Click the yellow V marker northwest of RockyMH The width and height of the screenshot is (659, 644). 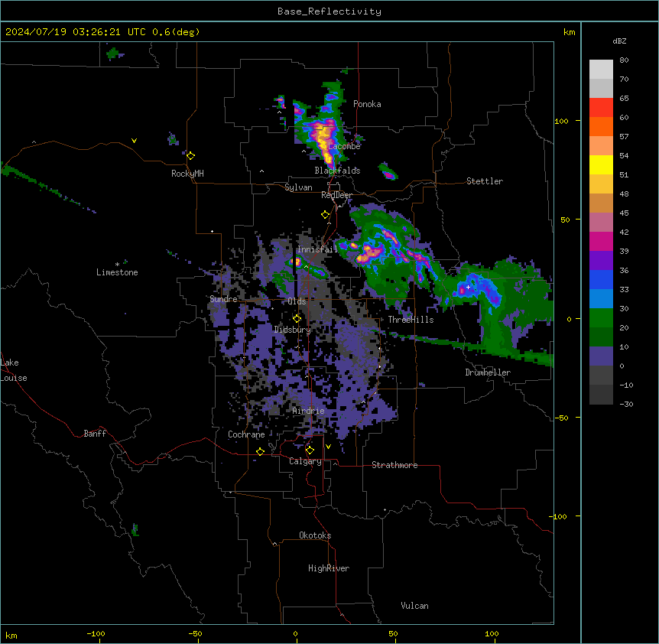[134, 141]
